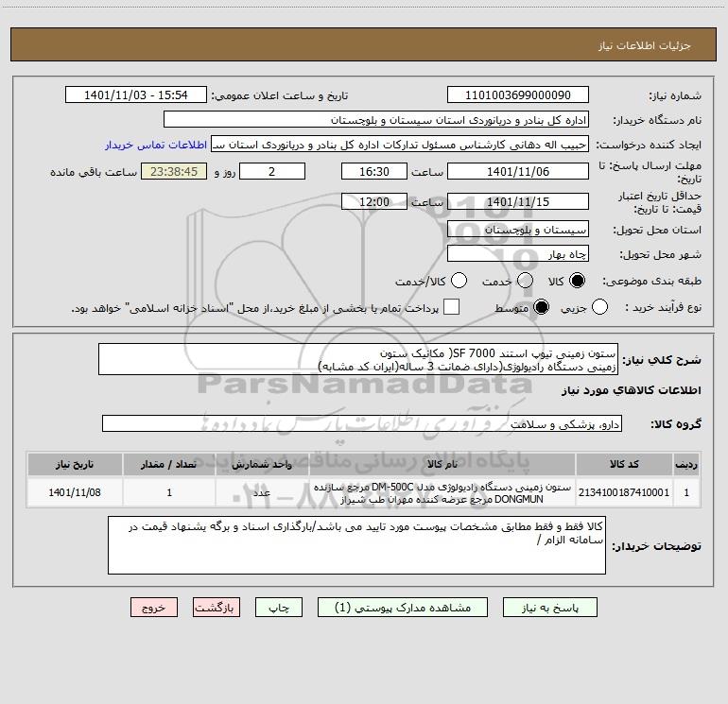Click the buyer organization name field

pos(376,119)
